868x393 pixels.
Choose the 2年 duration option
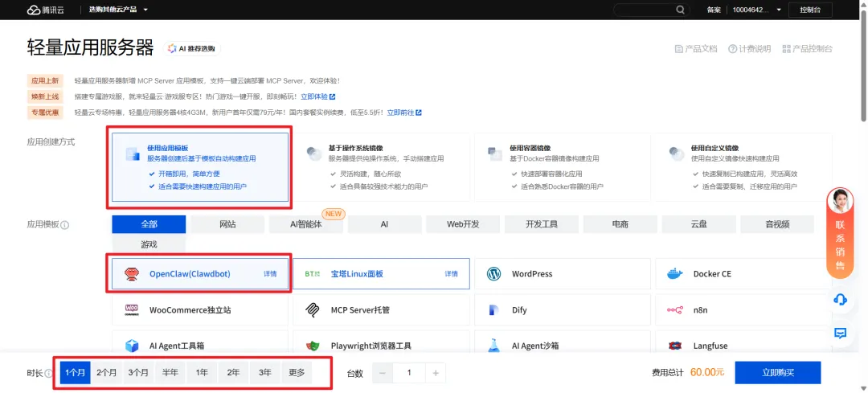(233, 373)
